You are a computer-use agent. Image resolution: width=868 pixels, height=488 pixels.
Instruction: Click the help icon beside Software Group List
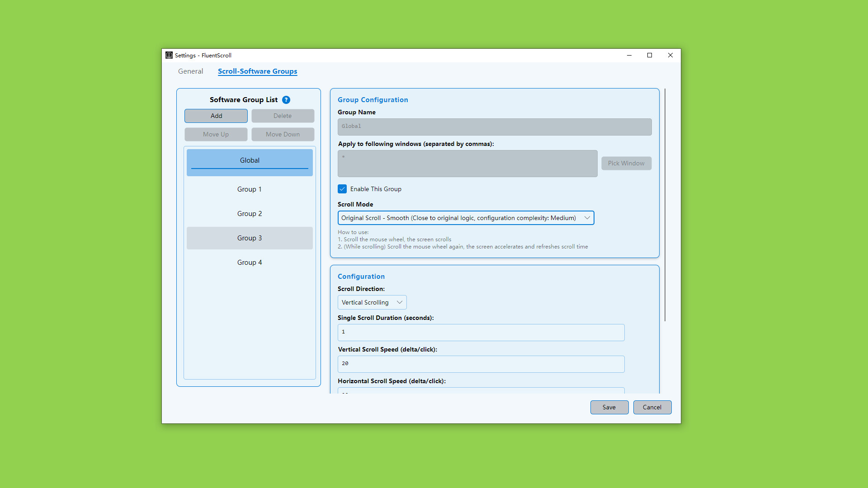coord(286,100)
